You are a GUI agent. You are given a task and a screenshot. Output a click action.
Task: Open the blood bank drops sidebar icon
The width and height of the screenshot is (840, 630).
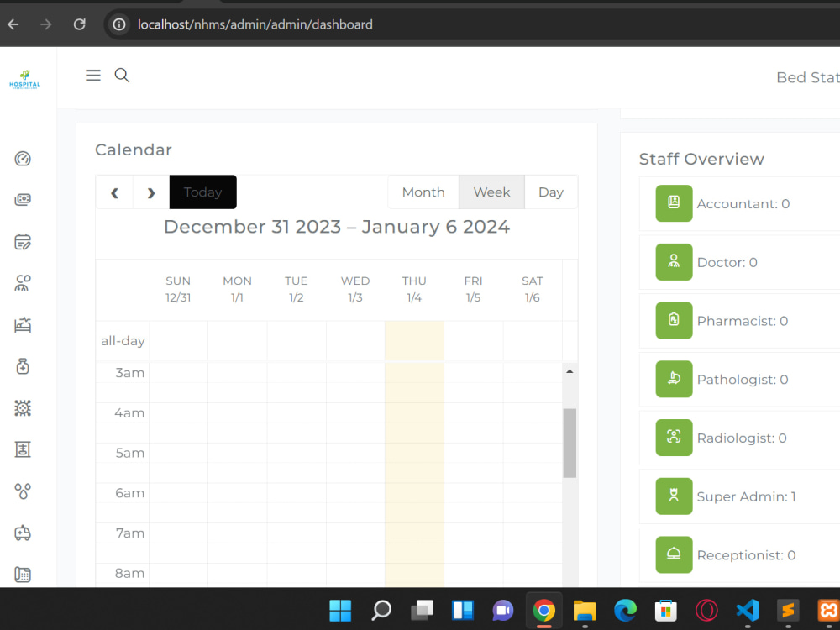[x=23, y=491]
